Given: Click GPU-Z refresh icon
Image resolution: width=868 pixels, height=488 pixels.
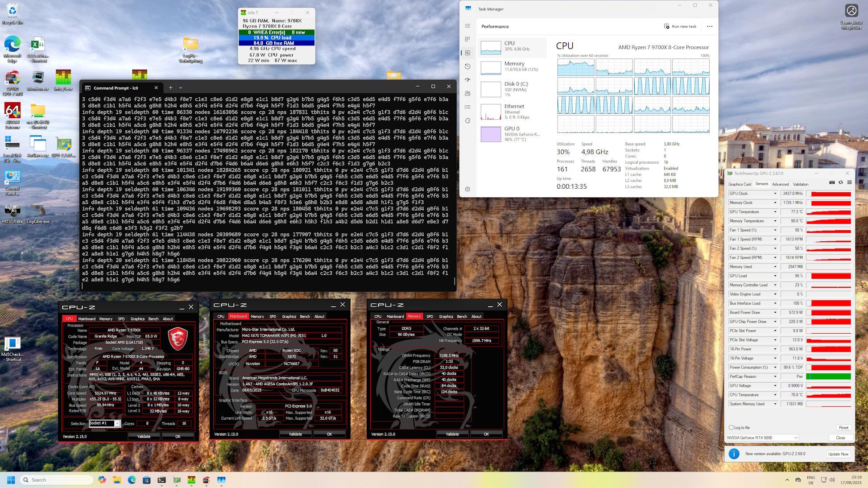Looking at the screenshot, I should (x=841, y=182).
